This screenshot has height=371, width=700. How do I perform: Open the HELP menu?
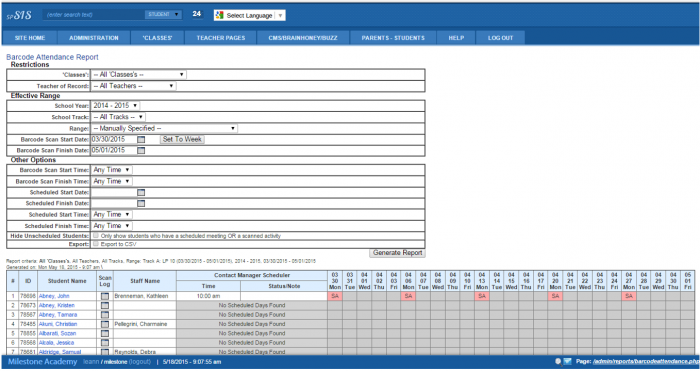pos(456,38)
